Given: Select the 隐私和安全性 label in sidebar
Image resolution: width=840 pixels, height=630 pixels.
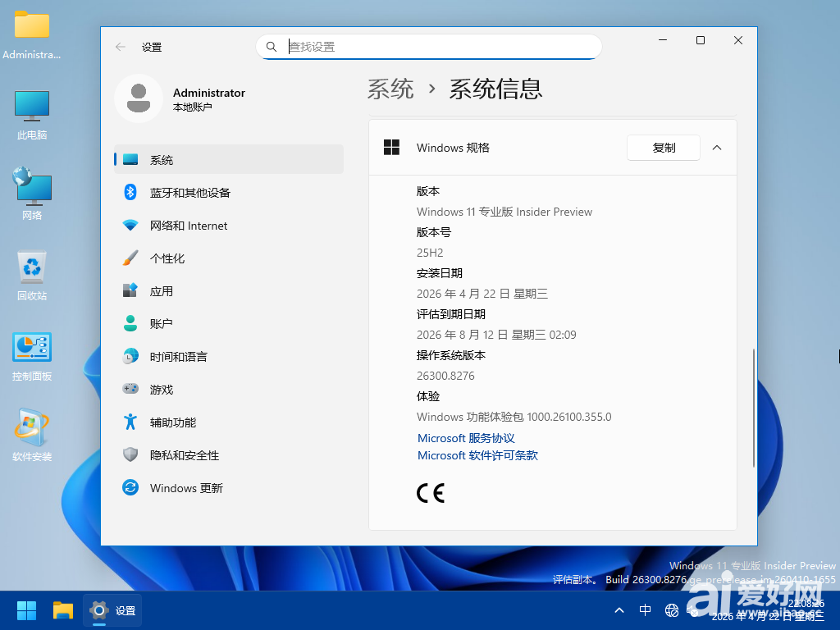Looking at the screenshot, I should 185,455.
